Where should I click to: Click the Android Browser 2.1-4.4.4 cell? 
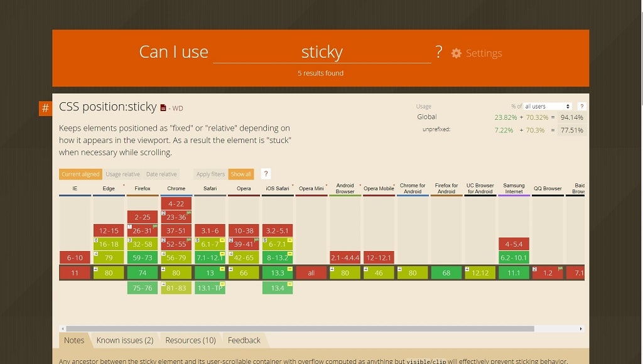click(345, 257)
